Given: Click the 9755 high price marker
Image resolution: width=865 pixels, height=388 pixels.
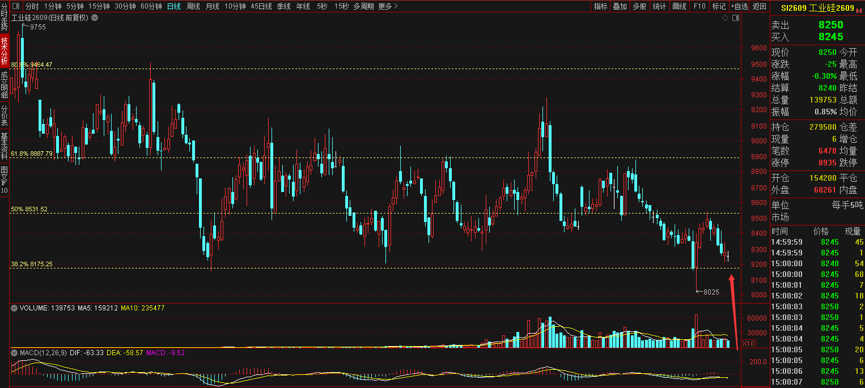Looking at the screenshot, I should coord(37,26).
